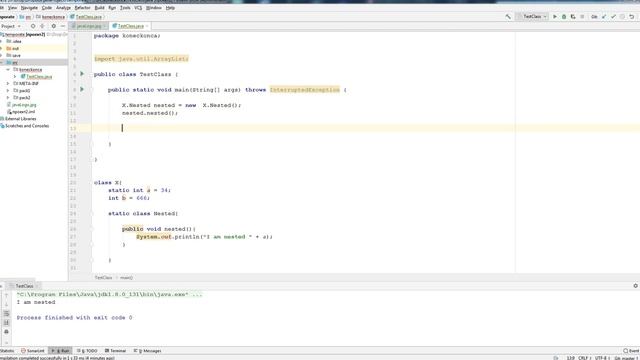Open the Messages tool window
The width and height of the screenshot is (640, 360).
pos(147,351)
